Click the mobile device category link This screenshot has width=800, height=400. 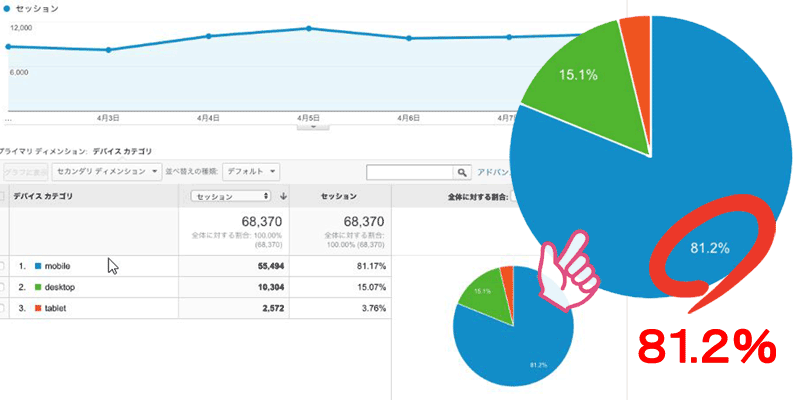pyautogui.click(x=60, y=266)
